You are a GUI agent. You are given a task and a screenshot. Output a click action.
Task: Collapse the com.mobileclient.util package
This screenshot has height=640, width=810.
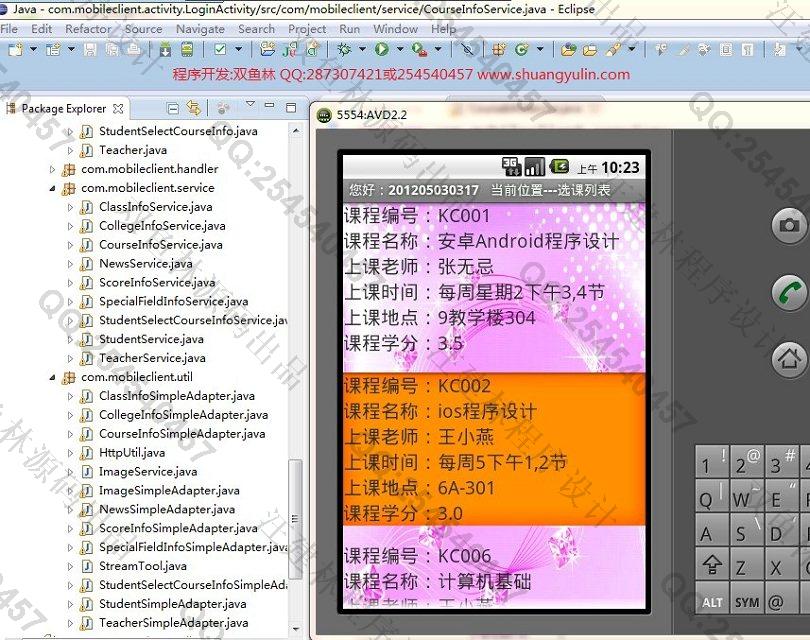[x=52, y=378]
